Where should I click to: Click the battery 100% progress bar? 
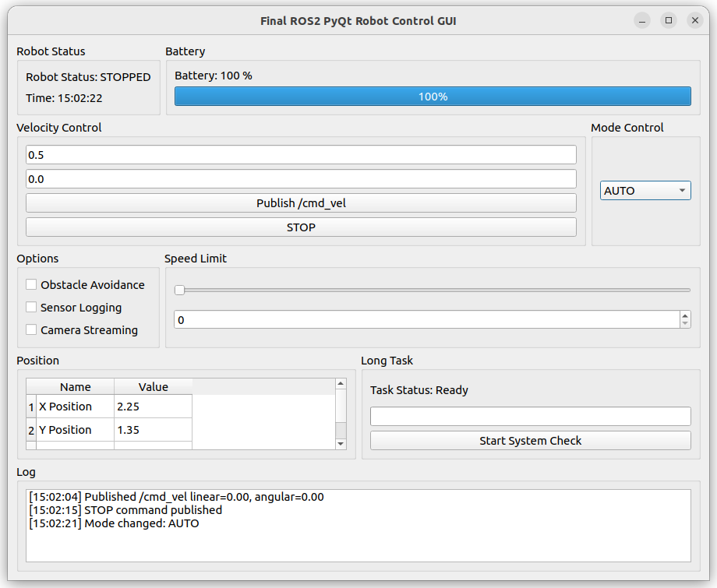(x=433, y=97)
